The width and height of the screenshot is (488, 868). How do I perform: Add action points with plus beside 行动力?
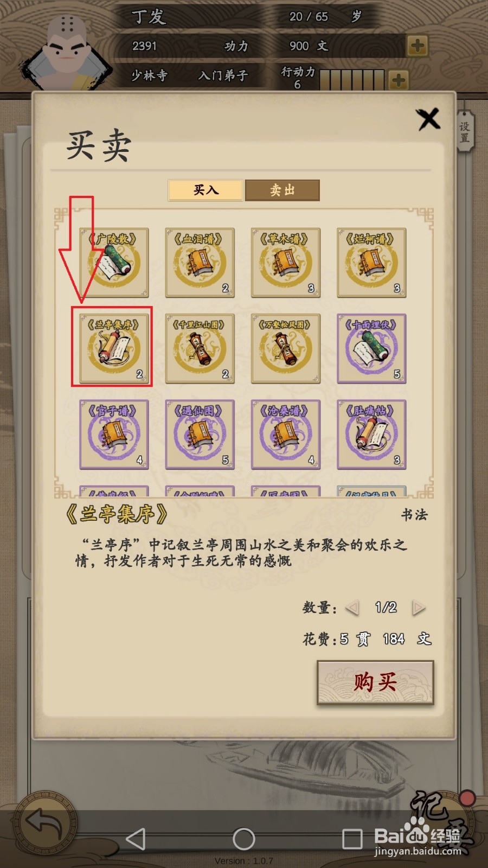pyautogui.click(x=398, y=80)
